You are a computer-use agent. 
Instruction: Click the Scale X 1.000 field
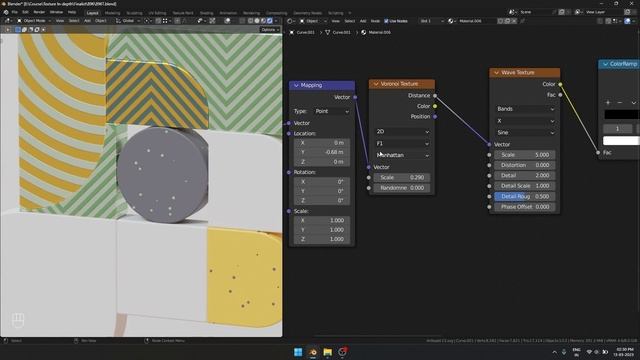click(x=322, y=220)
